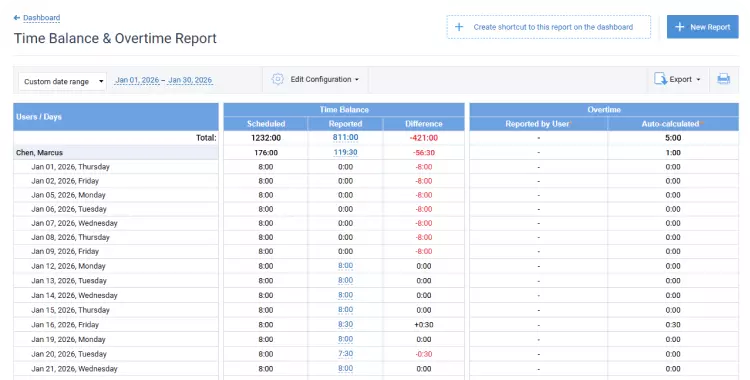
Task: Click the Users / Days column header
Action: [116, 117]
